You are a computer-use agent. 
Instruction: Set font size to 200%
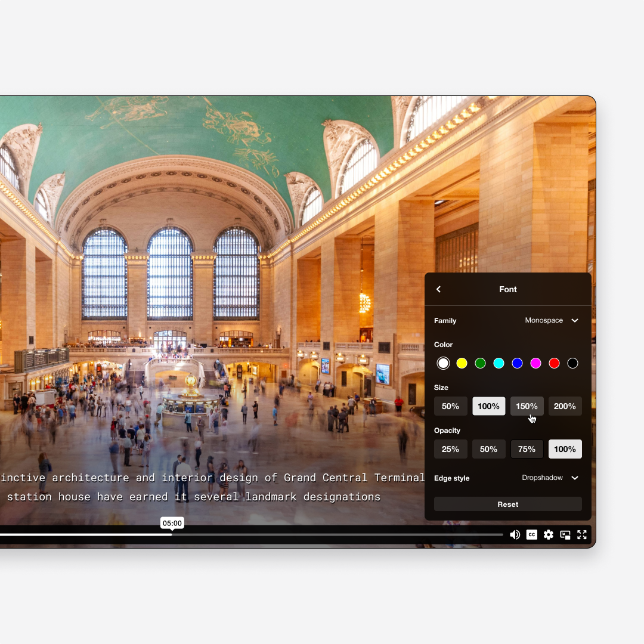click(565, 406)
